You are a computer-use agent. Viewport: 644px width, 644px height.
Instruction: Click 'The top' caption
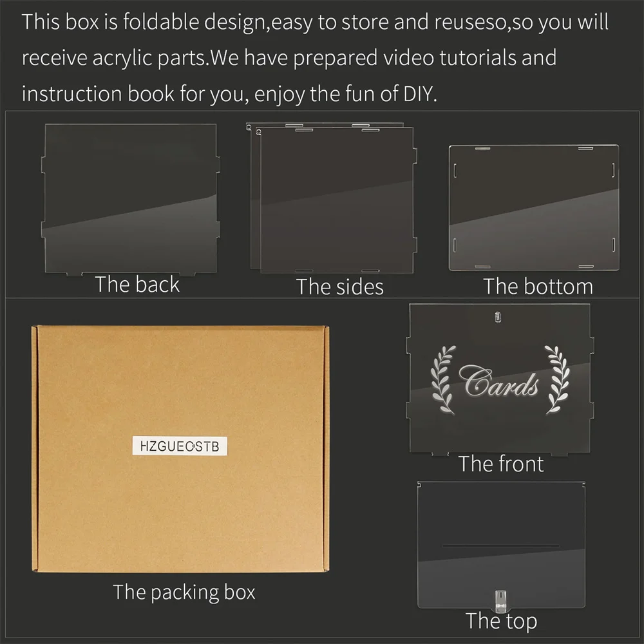(501, 621)
